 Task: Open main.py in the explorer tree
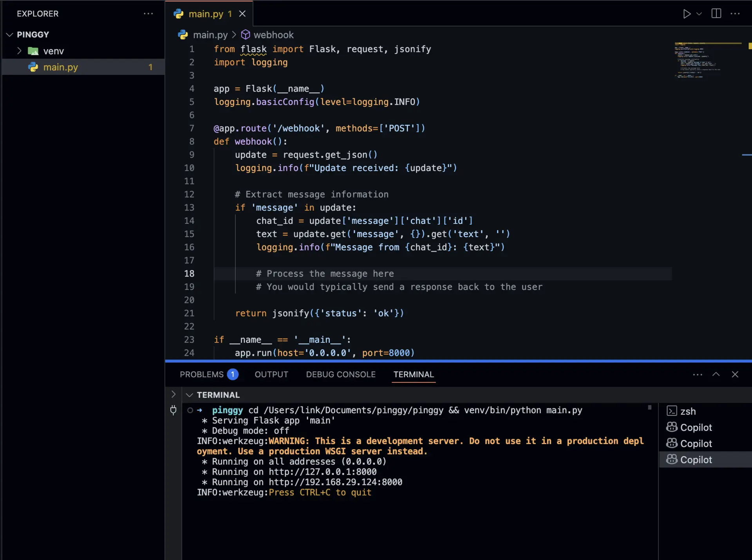click(83, 67)
